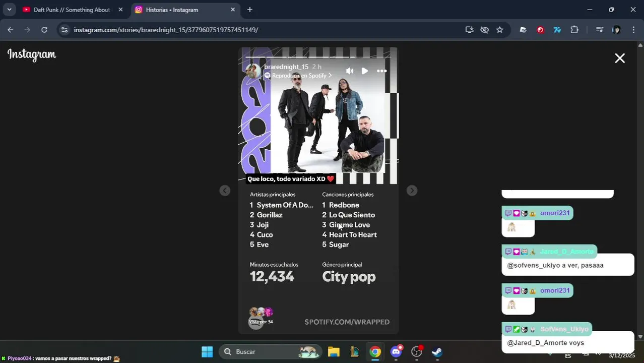
Task: Open Chrome from the taskbar
Action: coord(375,351)
